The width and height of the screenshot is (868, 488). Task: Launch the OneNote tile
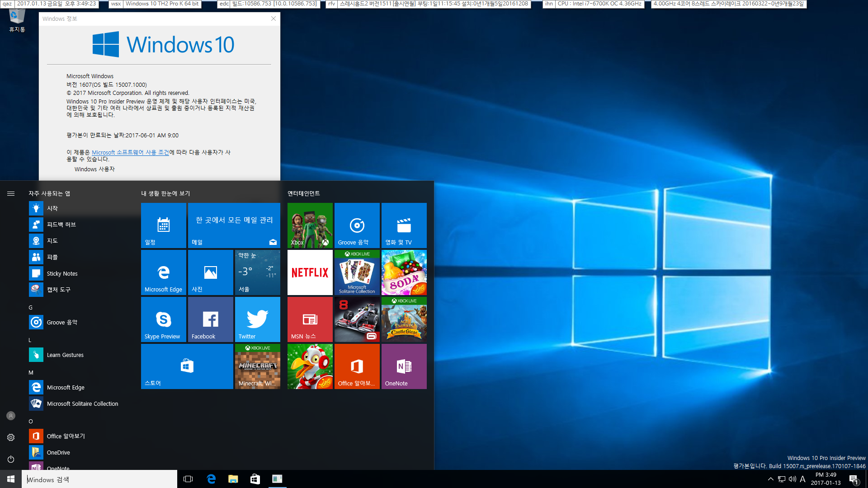(x=404, y=366)
